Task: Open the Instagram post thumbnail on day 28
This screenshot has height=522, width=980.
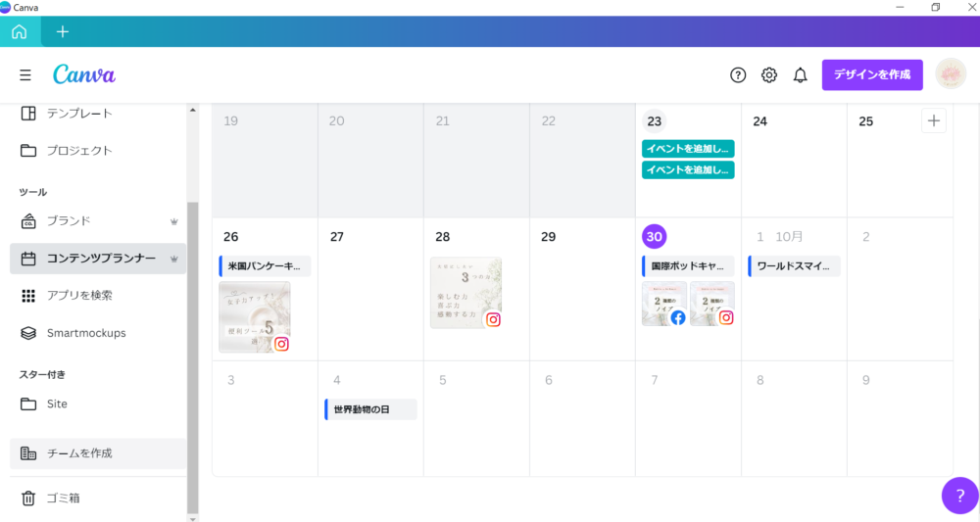Action: tap(465, 293)
